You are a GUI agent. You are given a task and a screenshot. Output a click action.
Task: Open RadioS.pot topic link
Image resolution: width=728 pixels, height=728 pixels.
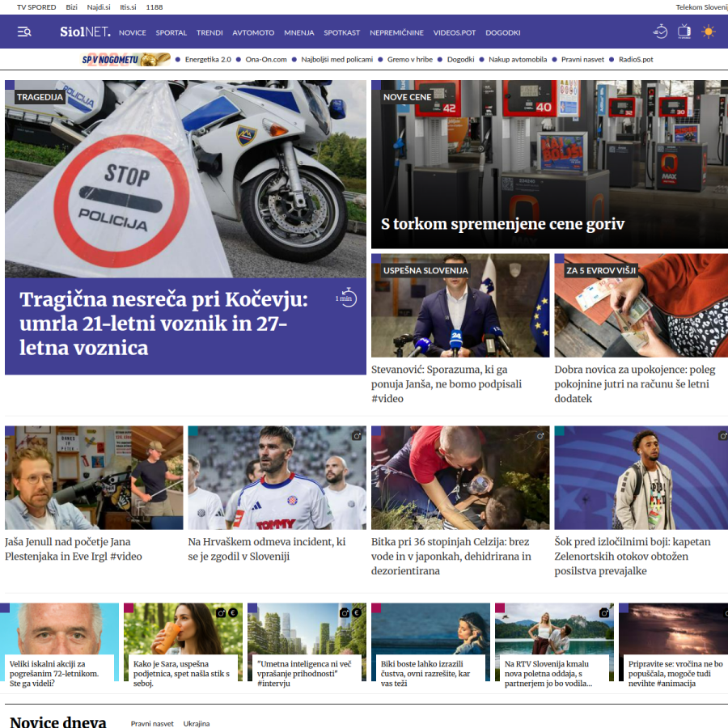coord(636,59)
